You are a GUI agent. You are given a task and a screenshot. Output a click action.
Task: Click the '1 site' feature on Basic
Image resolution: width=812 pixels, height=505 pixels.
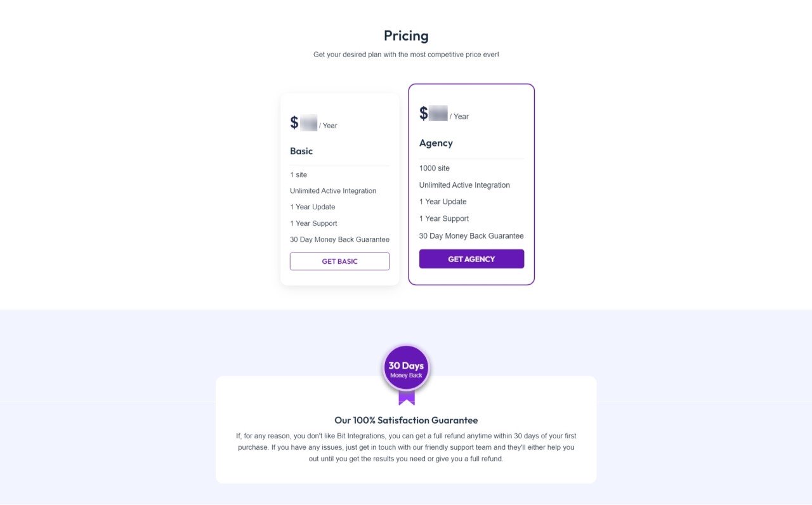click(x=298, y=174)
